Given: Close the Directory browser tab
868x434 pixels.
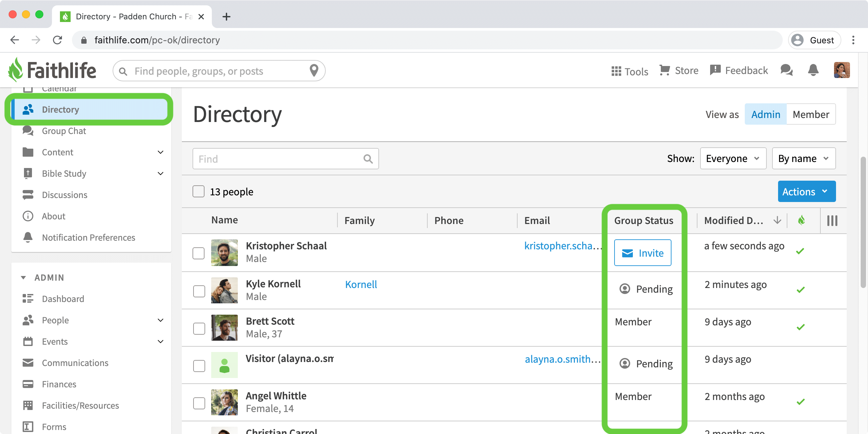Looking at the screenshot, I should (201, 17).
